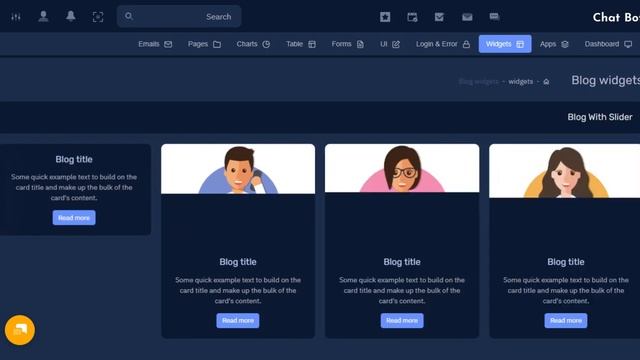
Task: Open the chat message shortcut icon
Action: pos(494,17)
